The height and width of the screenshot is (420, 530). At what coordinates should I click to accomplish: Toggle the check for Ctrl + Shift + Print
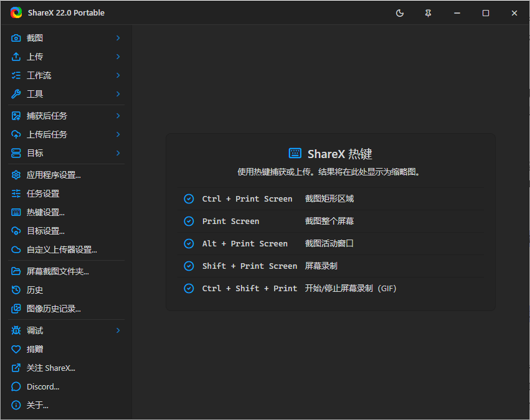(x=189, y=288)
